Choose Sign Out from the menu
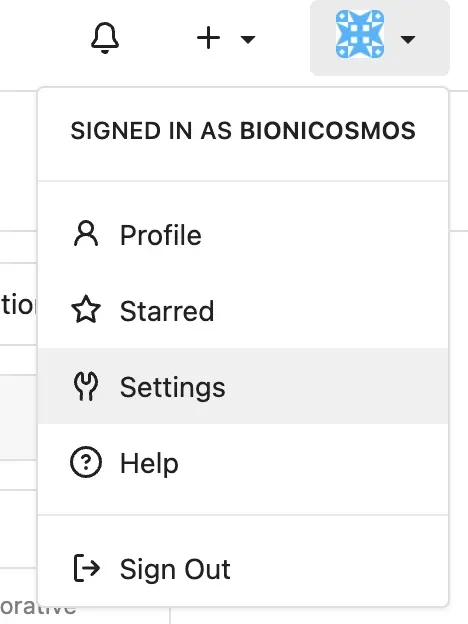 (243, 568)
